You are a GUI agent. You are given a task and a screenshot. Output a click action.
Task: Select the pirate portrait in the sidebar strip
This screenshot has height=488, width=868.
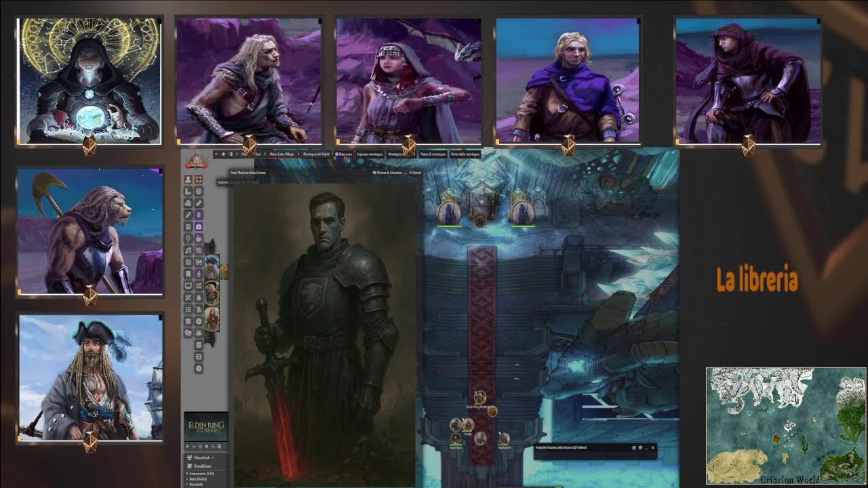click(212, 266)
